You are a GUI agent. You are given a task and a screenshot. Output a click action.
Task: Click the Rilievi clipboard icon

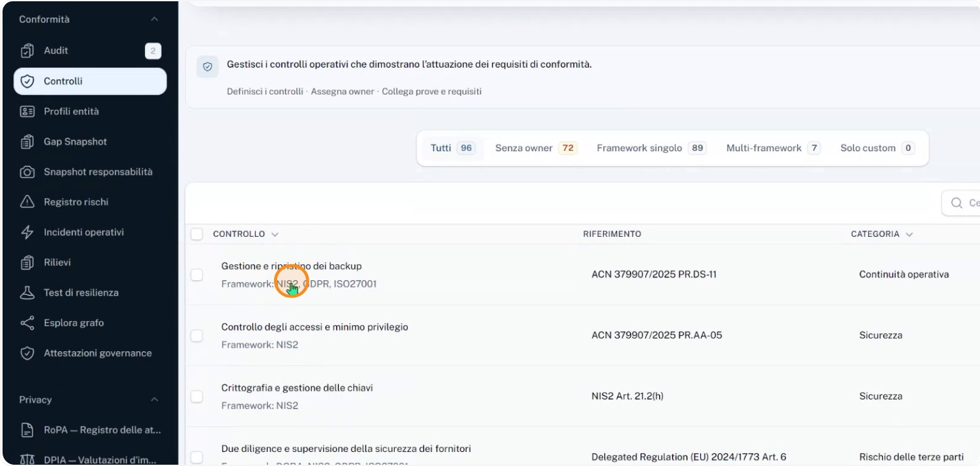pos(27,262)
